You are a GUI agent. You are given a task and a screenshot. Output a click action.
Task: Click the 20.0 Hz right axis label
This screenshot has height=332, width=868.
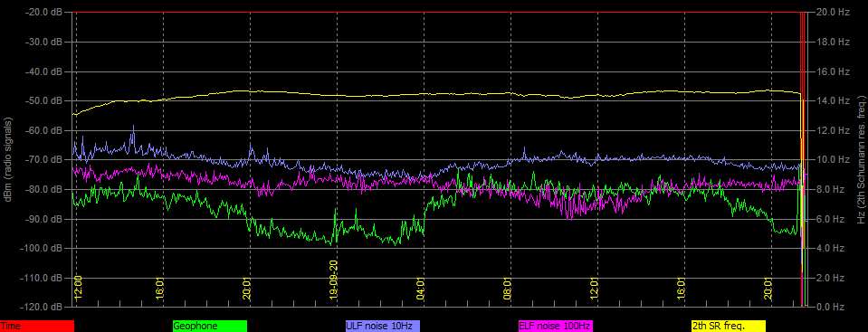(833, 12)
